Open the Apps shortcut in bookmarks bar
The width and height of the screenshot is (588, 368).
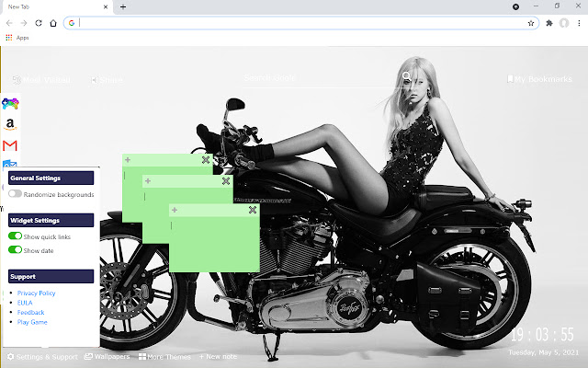[17, 38]
